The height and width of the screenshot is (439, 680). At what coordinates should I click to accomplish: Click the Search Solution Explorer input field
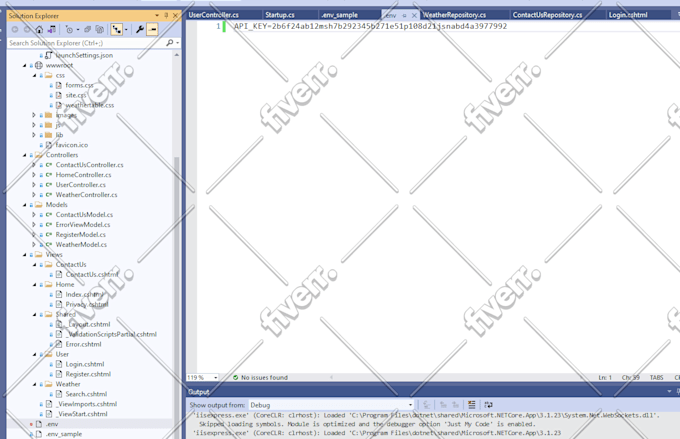pos(87,43)
